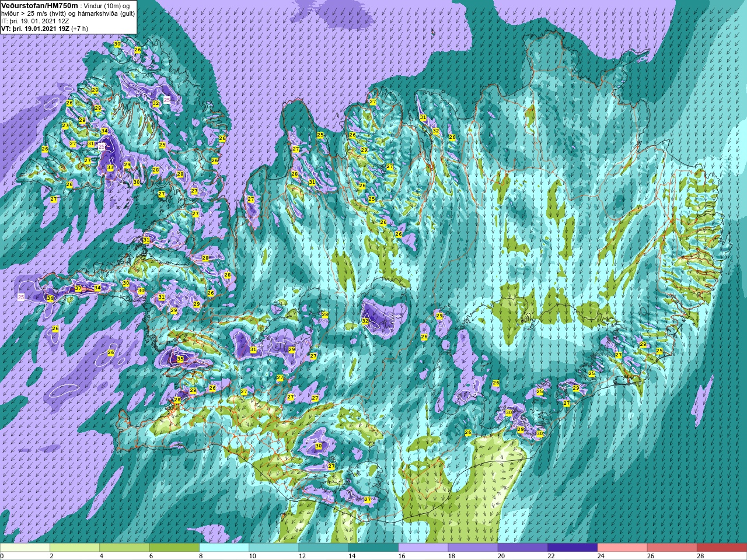Select the 2–4 m/s light green legend swatch
The width and height of the screenshot is (747, 560).
(75, 548)
